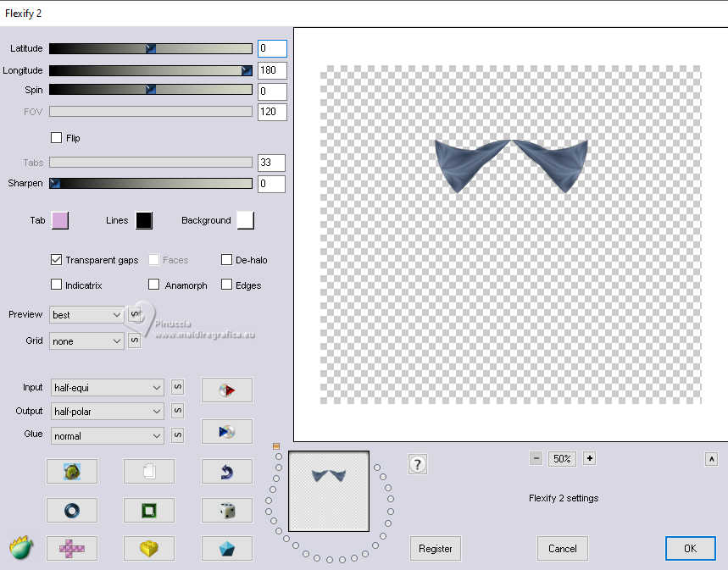Click the Longitude value field
The width and height of the screenshot is (728, 570).
pyautogui.click(x=272, y=70)
